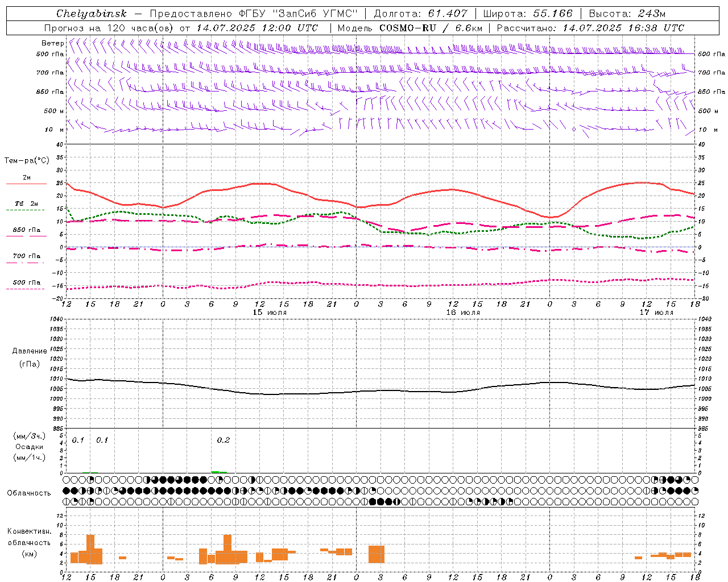728x582 pixels.
Task: Click the 'Широта: 55.166' header field
Action: 527,14
